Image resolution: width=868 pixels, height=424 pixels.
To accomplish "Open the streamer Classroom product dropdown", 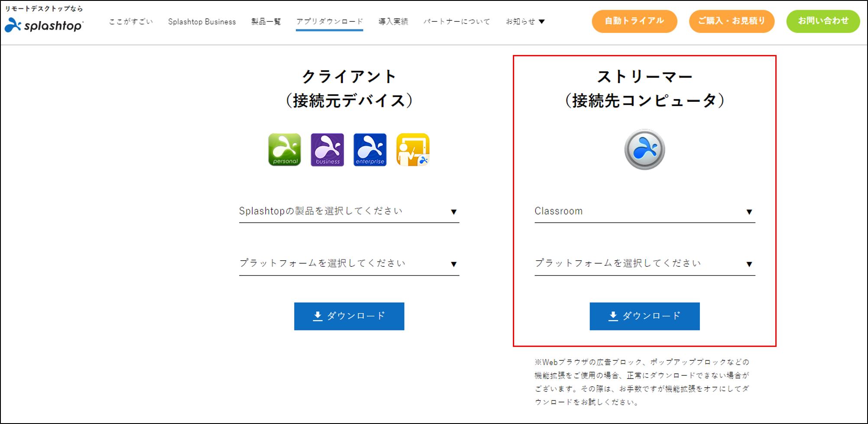I will pyautogui.click(x=645, y=211).
